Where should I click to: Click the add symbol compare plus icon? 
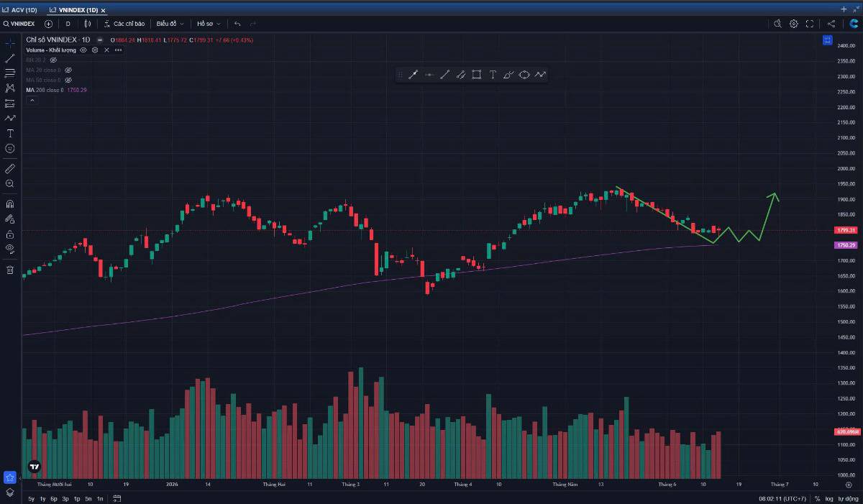(48, 24)
